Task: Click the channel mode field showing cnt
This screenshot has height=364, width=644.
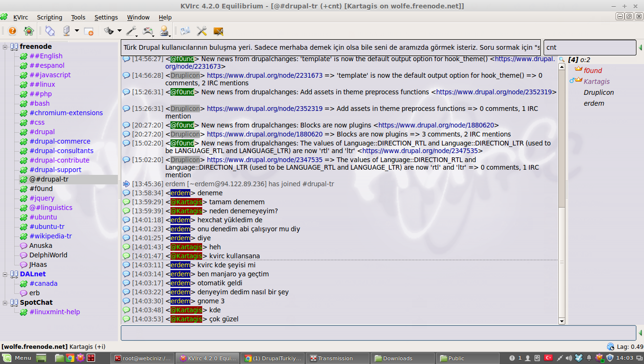Action: (x=590, y=47)
